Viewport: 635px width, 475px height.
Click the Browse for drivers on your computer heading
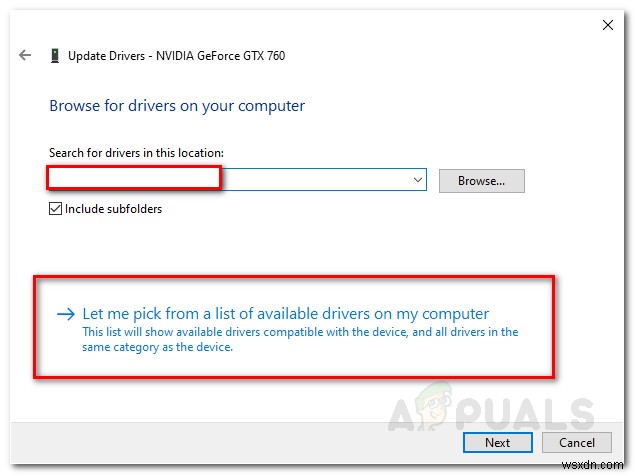coord(177,105)
